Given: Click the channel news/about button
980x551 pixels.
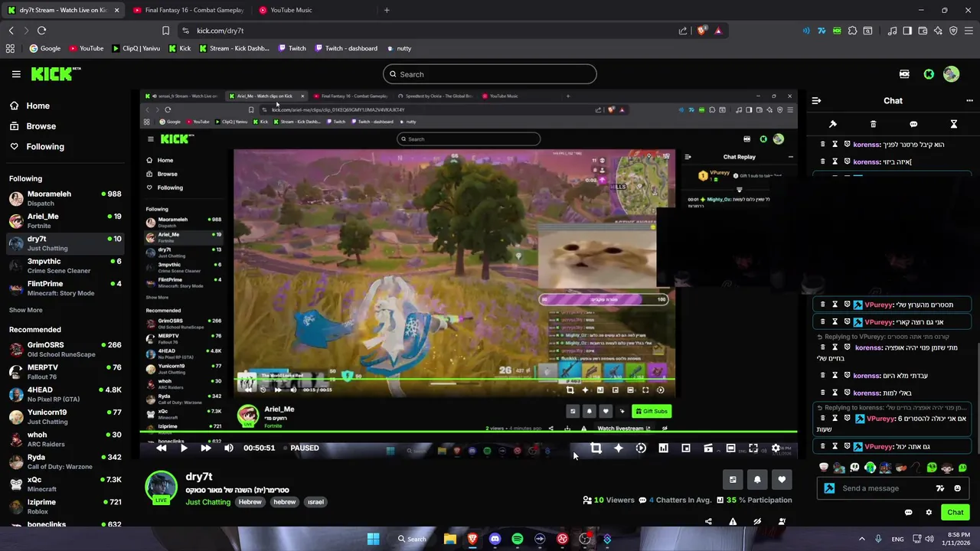Looking at the screenshot, I should coord(733,480).
